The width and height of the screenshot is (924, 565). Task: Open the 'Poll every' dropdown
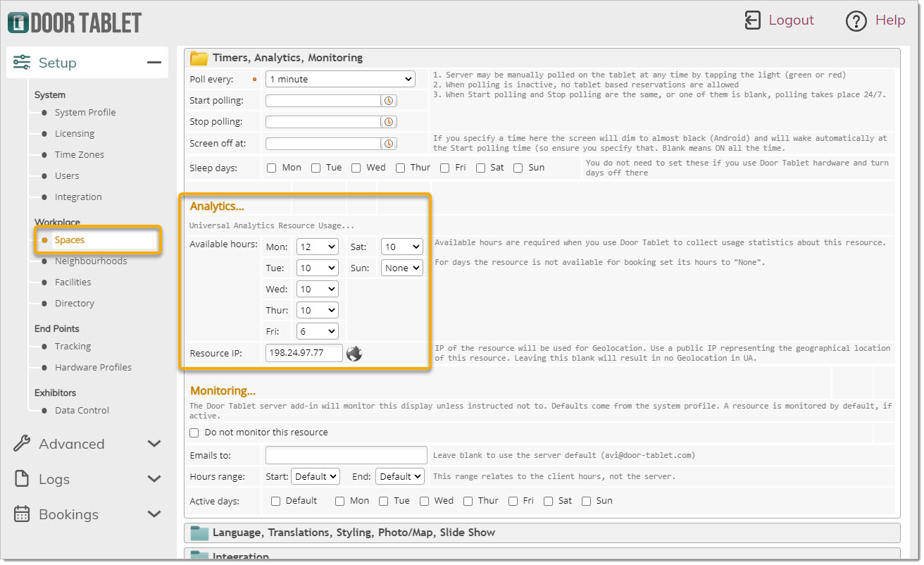coord(340,79)
